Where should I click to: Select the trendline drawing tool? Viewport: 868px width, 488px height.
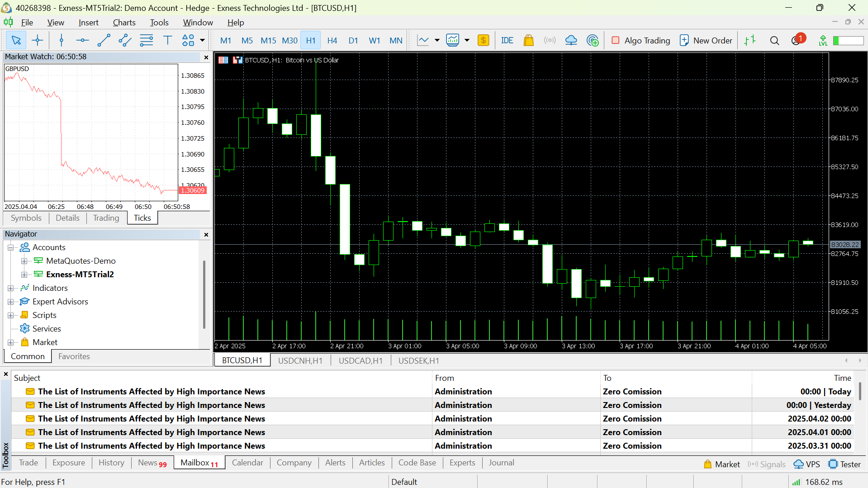click(x=104, y=41)
